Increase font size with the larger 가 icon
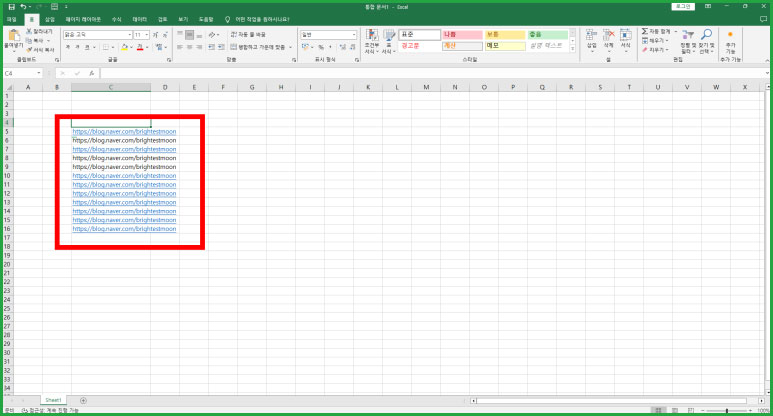 point(155,35)
